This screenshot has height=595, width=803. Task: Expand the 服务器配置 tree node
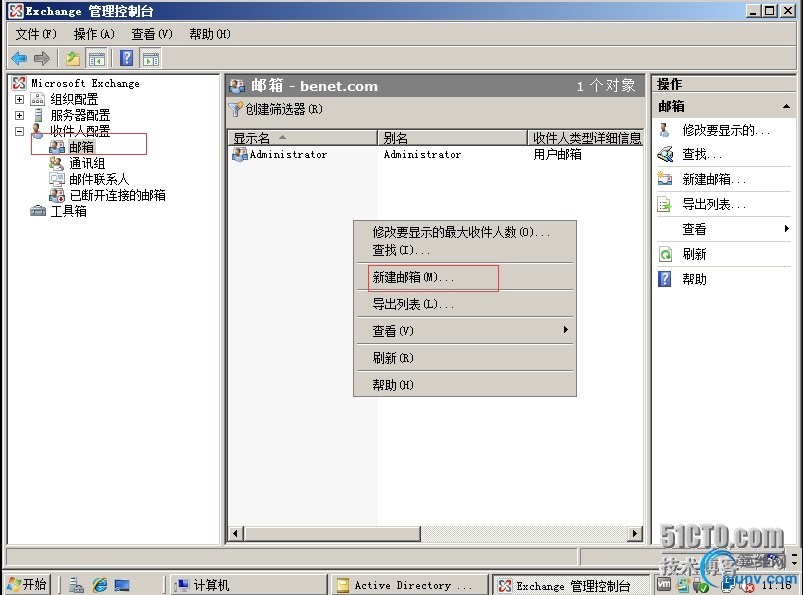[x=19, y=115]
